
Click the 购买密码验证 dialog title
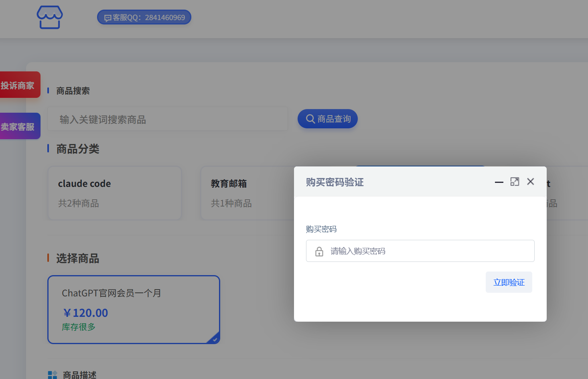tap(335, 182)
